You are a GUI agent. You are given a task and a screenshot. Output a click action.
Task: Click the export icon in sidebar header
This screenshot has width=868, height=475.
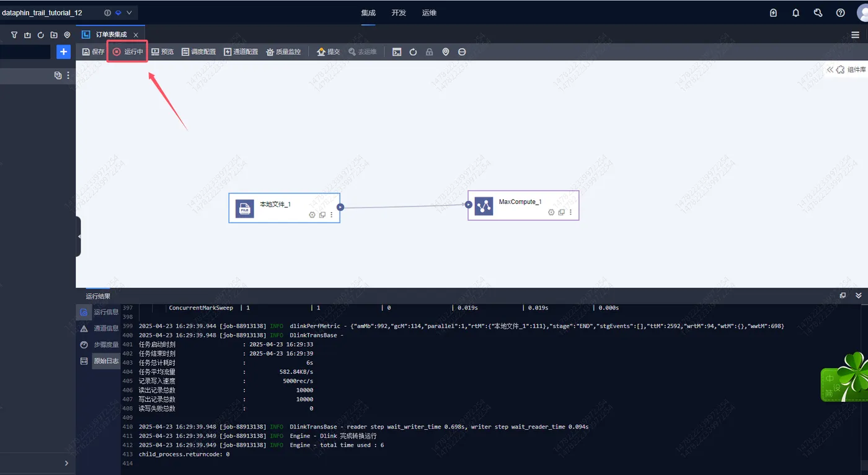point(27,35)
